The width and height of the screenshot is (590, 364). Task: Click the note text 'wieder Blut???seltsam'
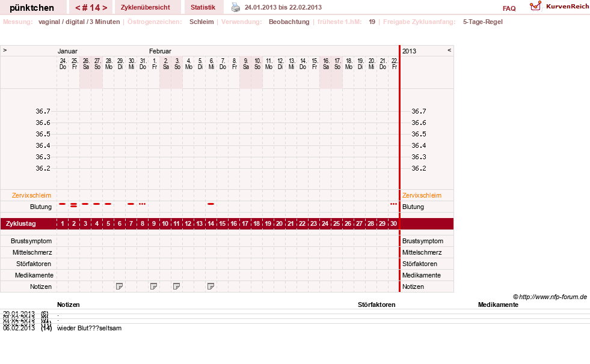[89, 328]
